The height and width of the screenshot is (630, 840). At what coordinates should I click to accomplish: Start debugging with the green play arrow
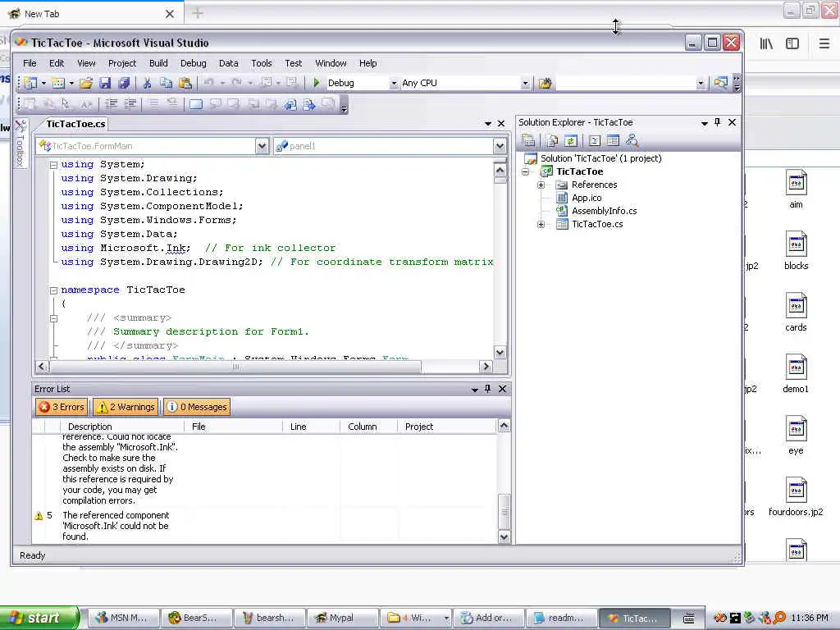coord(316,83)
